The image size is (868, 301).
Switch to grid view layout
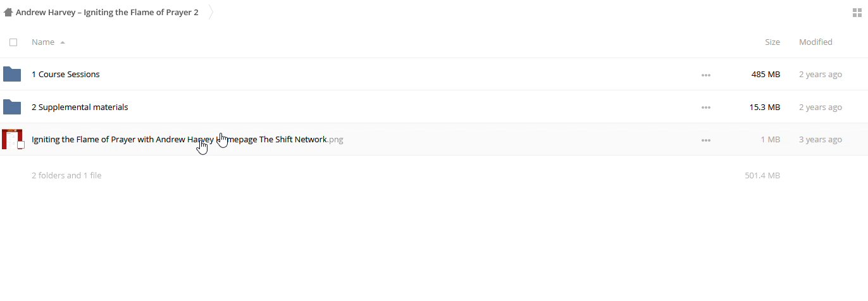click(857, 12)
